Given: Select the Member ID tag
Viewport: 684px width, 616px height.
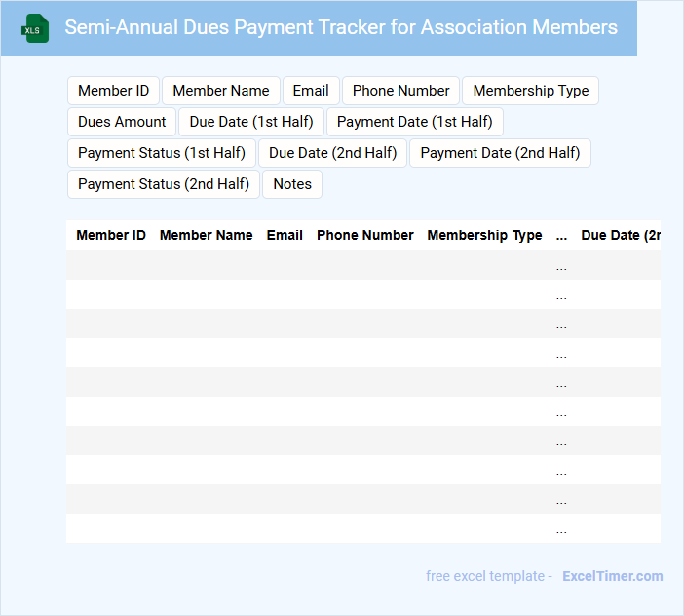Looking at the screenshot, I should pos(113,91).
